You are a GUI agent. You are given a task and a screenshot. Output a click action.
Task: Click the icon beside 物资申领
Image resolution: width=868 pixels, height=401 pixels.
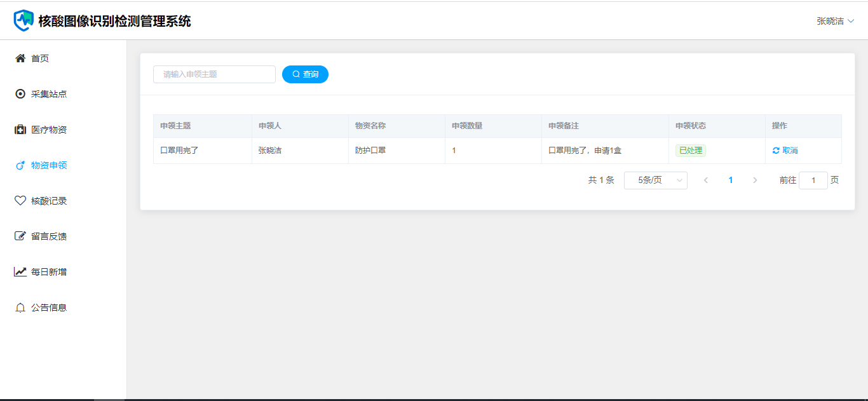pos(20,165)
